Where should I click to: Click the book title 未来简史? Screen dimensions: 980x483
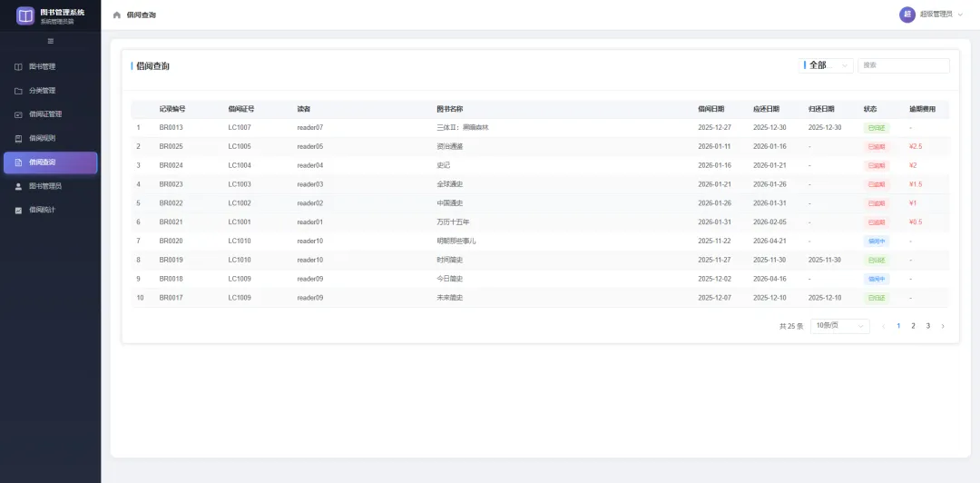(449, 298)
